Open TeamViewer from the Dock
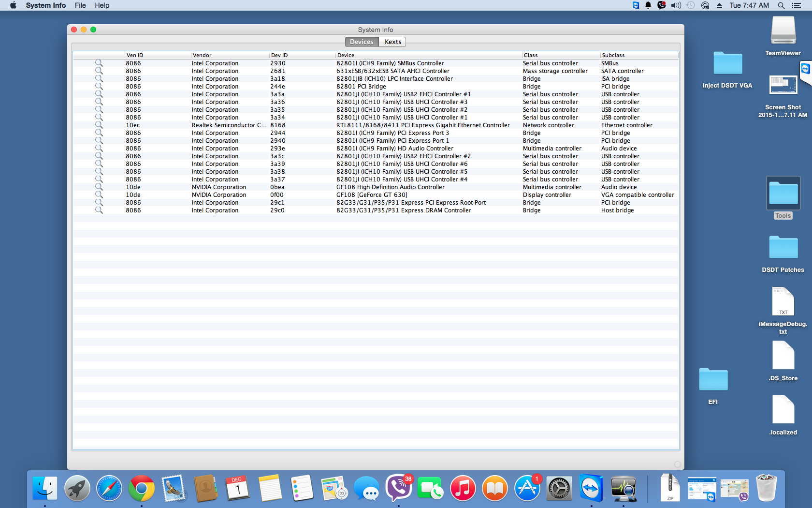The width and height of the screenshot is (812, 508). pyautogui.click(x=591, y=488)
